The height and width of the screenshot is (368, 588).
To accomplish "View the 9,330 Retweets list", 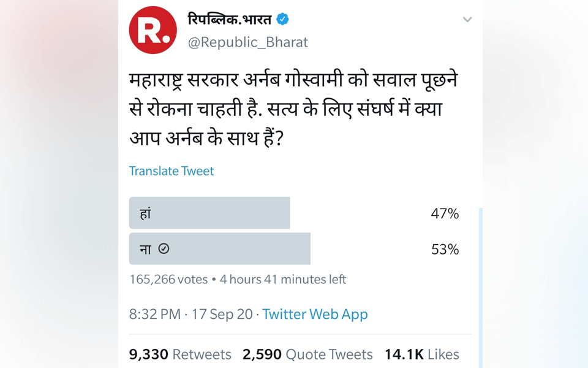I will point(180,355).
